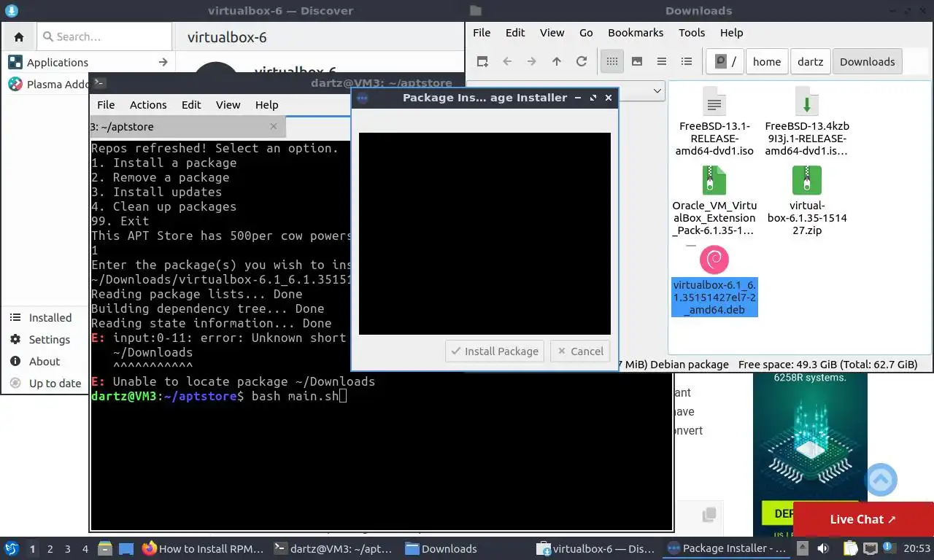Open Go menu in file manager
Screen dimensions: 934x560
click(586, 33)
